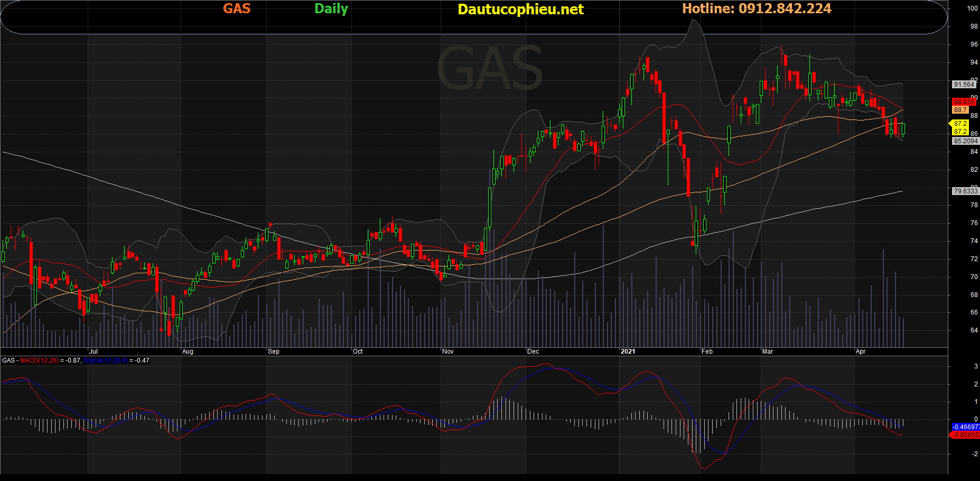
Task: Jump to the 2021 year marker
Action: [628, 351]
